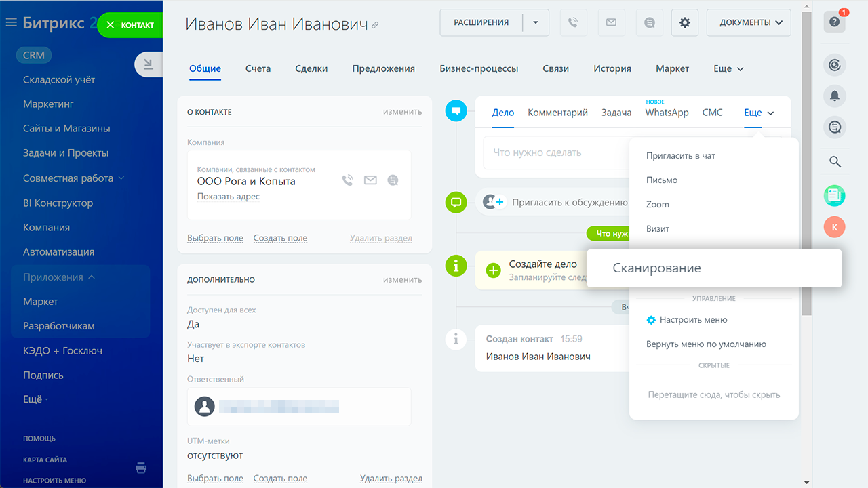The image size is (868, 488).
Task: Expand the Совместная работа menu section
Action: coord(121,178)
